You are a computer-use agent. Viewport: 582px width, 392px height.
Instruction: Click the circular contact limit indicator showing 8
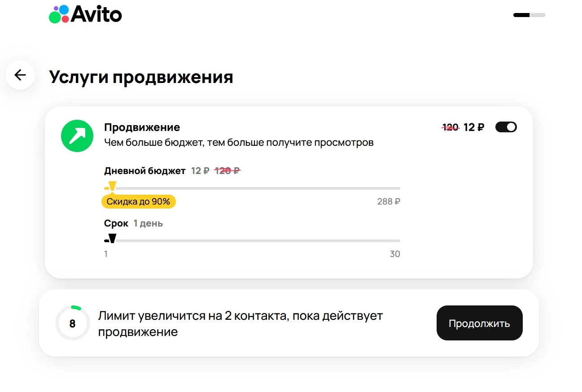point(72,323)
